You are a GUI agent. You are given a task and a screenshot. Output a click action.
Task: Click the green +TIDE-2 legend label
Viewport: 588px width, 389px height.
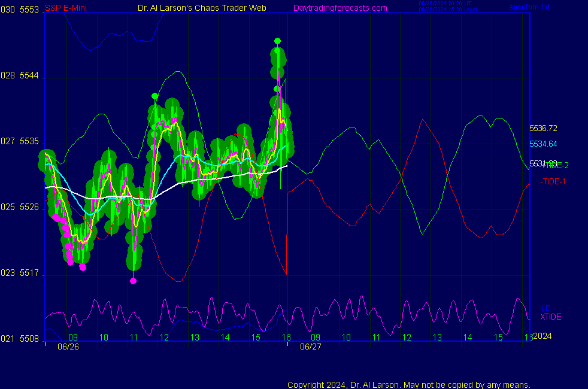(x=556, y=165)
